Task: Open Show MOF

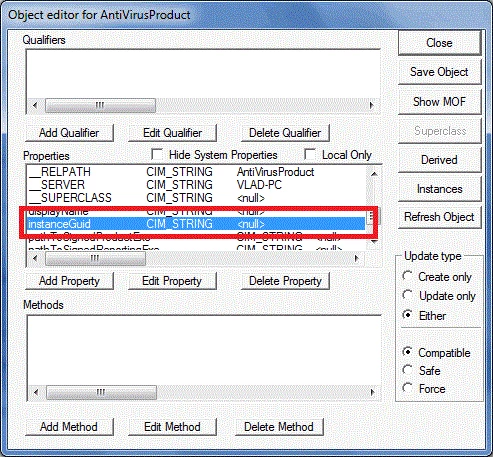Action: (439, 101)
